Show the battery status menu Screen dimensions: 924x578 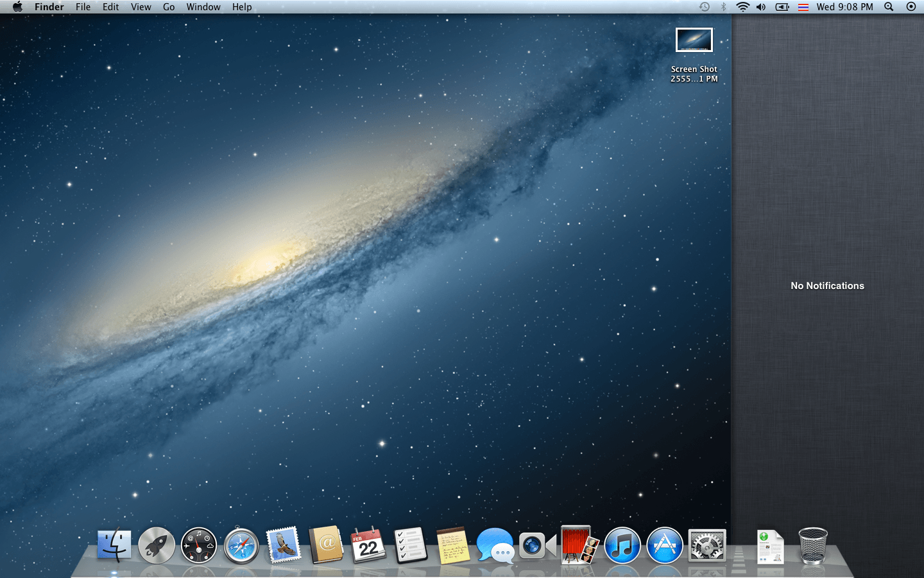(x=782, y=7)
